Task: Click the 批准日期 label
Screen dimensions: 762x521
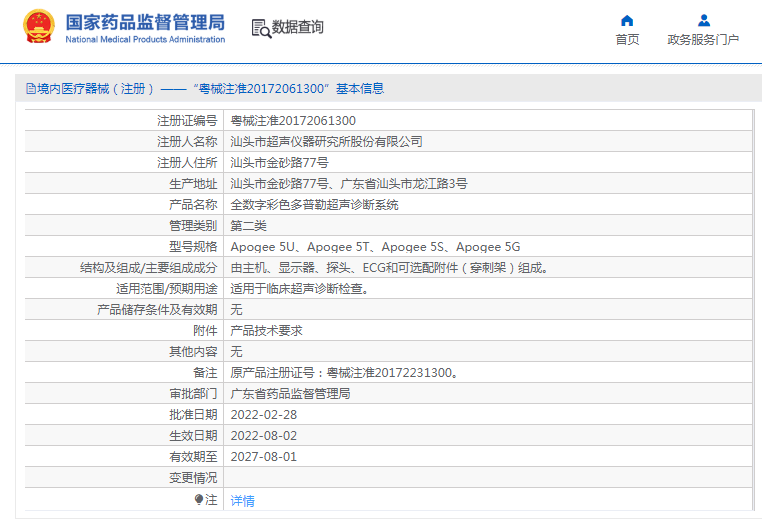Action: click(x=193, y=415)
